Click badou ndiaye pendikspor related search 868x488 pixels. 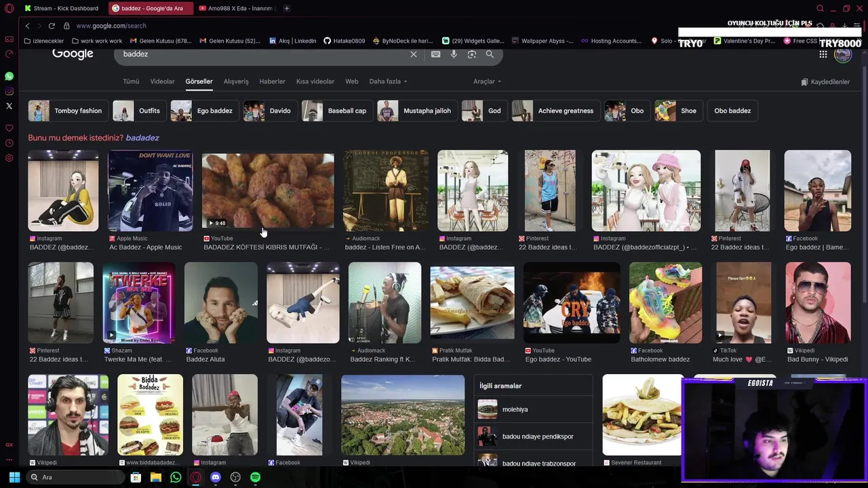(x=533, y=436)
